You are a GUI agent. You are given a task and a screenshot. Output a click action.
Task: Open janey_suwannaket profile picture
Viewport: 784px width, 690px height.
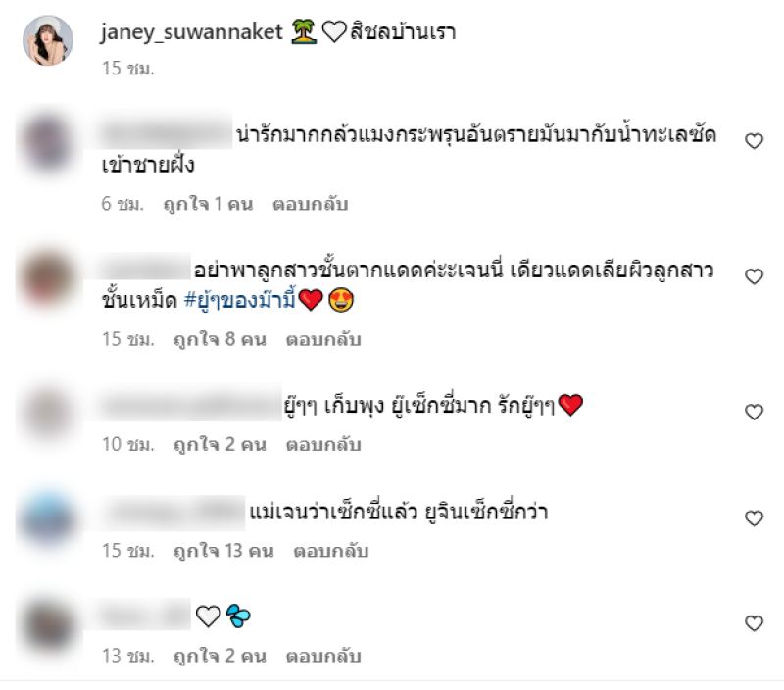(48, 40)
